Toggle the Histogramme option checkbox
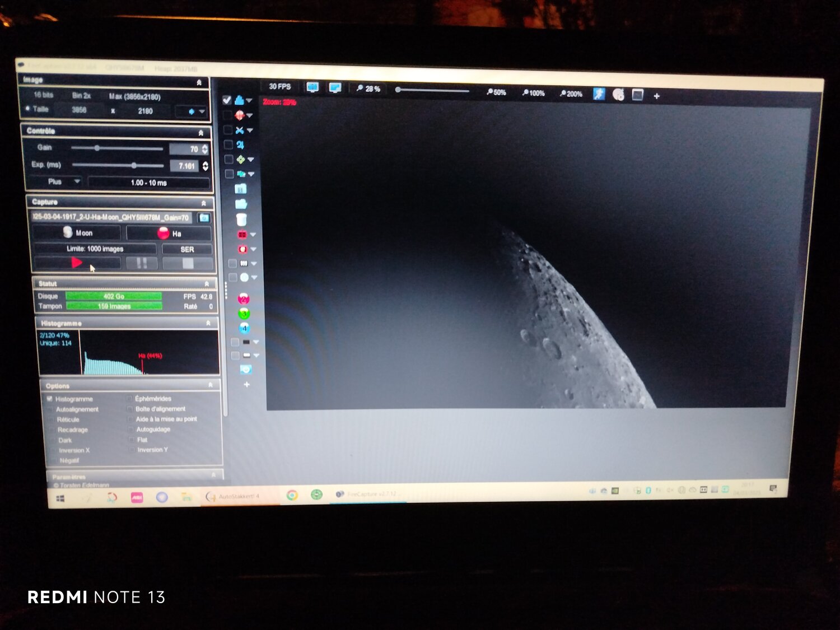Image resolution: width=840 pixels, height=630 pixels. point(50,399)
